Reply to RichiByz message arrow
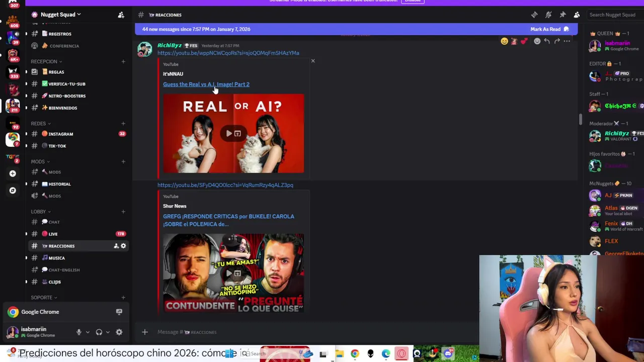This screenshot has width=644, height=362. pos(547,41)
